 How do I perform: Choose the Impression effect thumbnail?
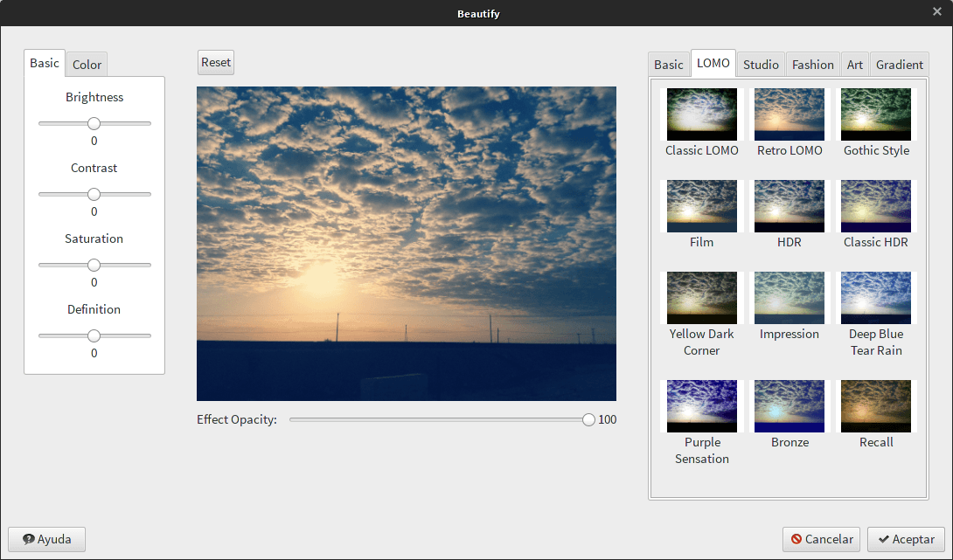tap(789, 298)
